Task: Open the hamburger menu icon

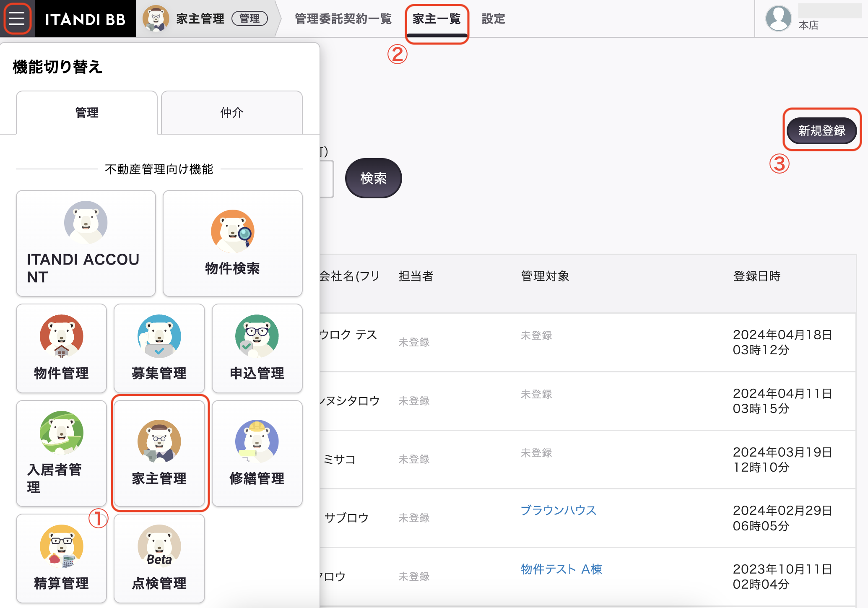Action: (x=17, y=18)
